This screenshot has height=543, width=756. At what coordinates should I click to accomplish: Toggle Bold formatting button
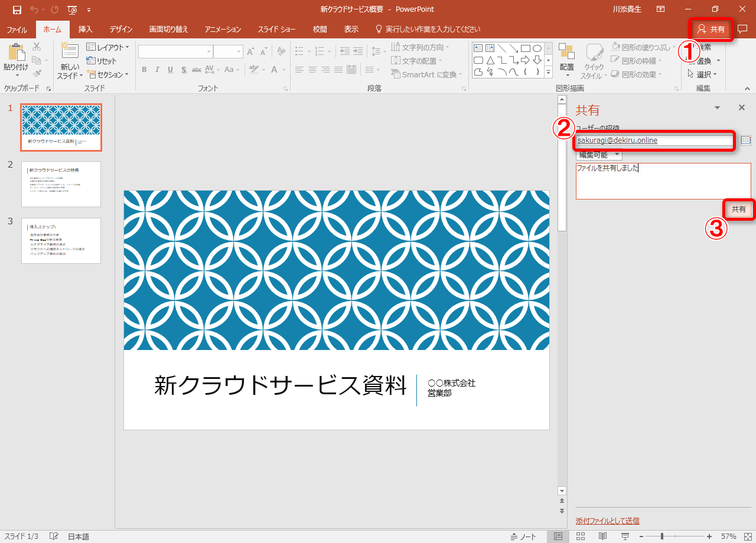tap(144, 70)
